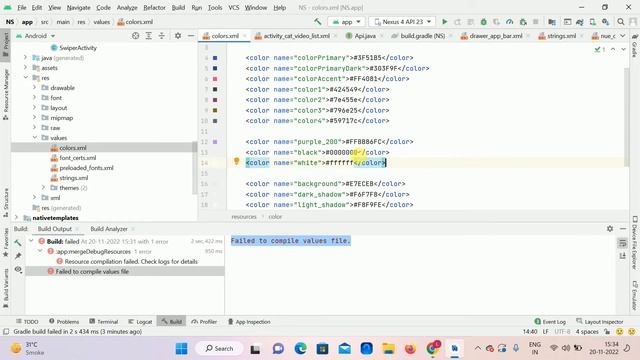640x360 pixels.
Task: Open Firefox from the taskbar
Action: click(410, 349)
